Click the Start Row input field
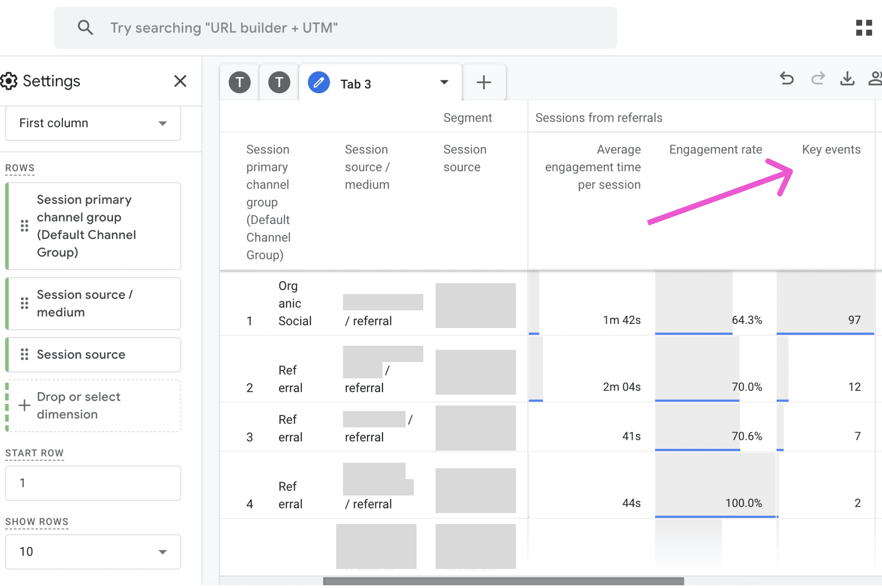882x588 pixels. pos(93,483)
